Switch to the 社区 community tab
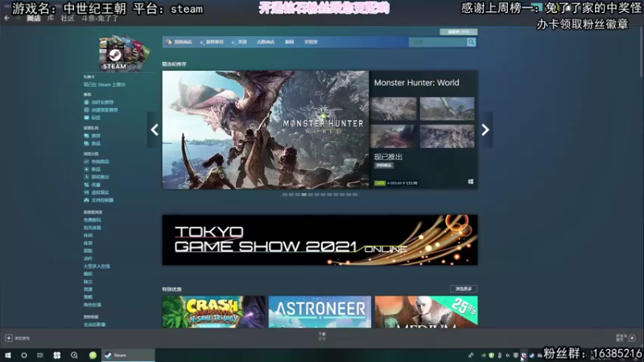 [68, 19]
